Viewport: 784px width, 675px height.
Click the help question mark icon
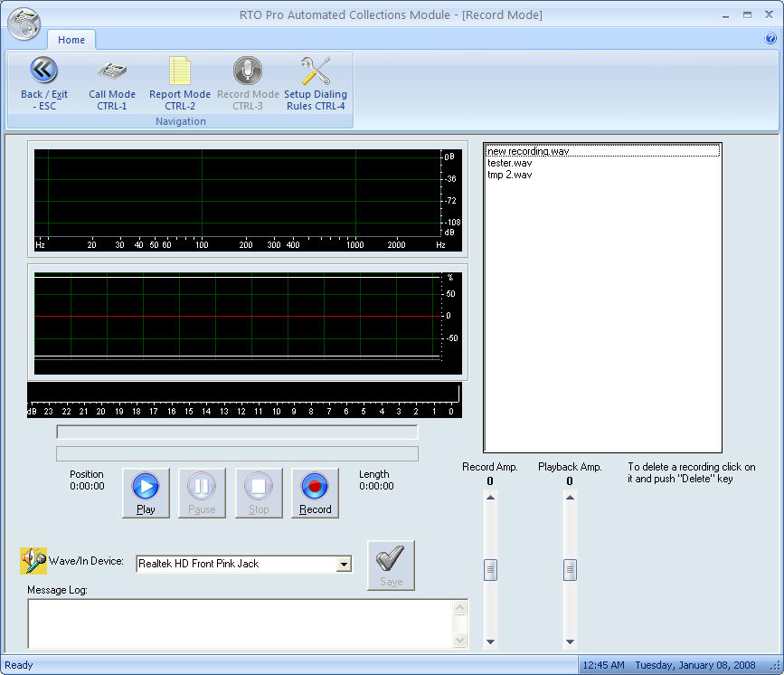[770, 39]
